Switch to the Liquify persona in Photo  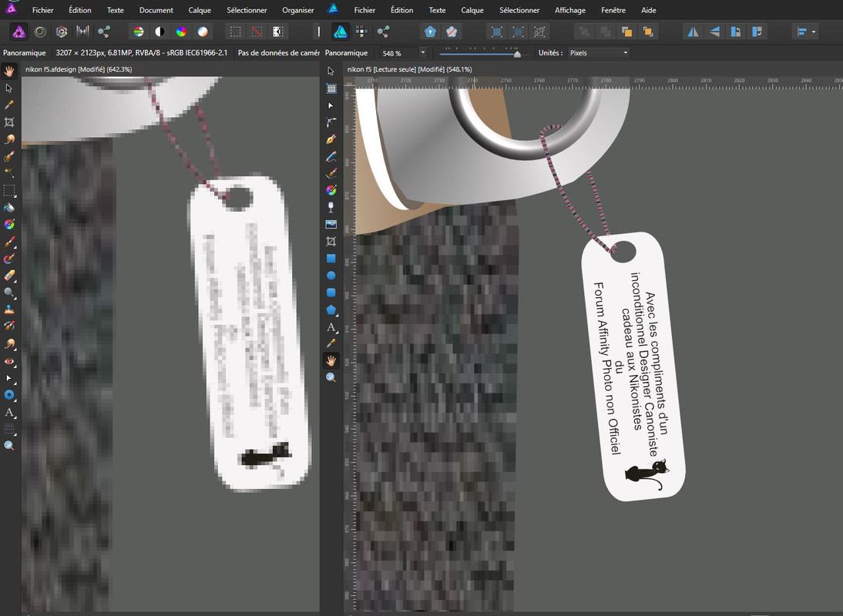(x=40, y=32)
